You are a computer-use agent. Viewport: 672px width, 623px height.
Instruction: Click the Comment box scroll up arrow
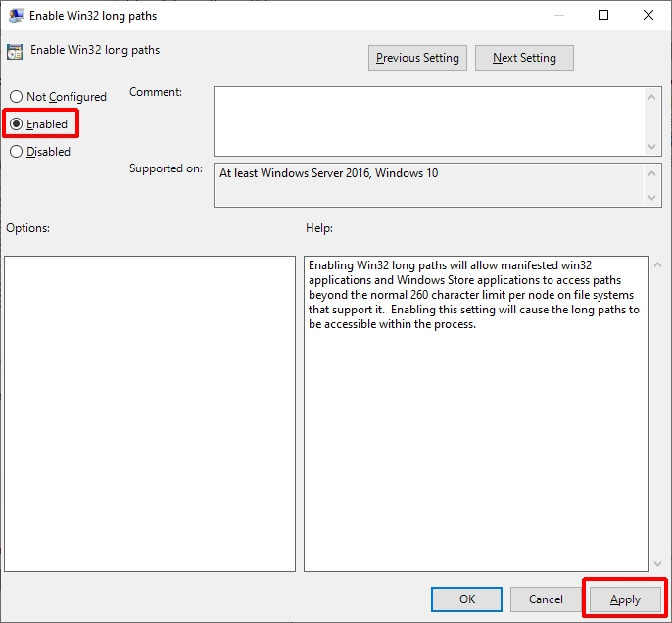pos(653,96)
